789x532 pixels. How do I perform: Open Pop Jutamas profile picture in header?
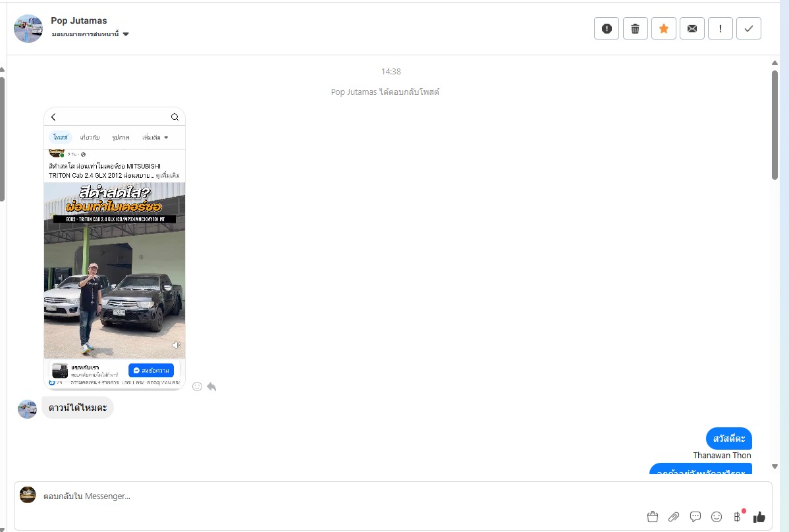coord(28,29)
